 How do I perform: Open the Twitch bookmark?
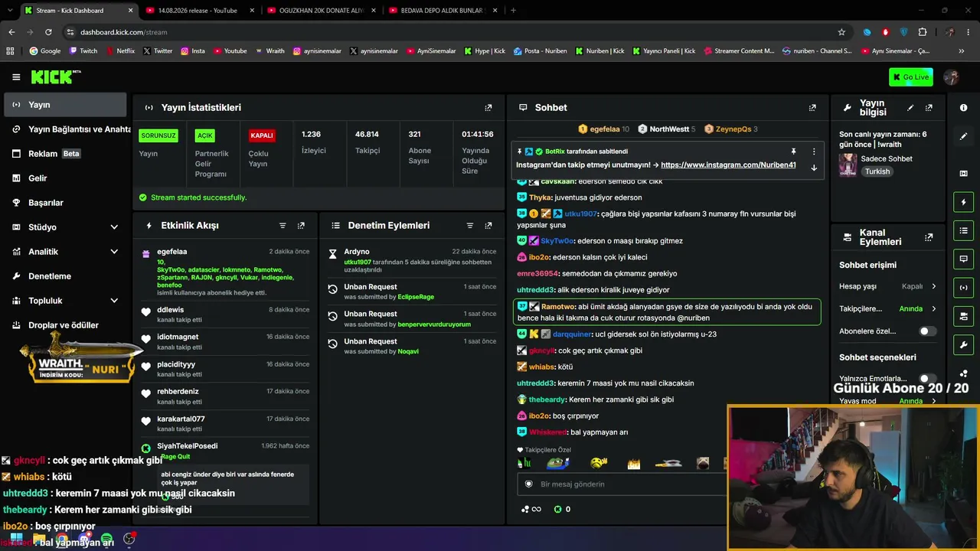pyautogui.click(x=83, y=51)
